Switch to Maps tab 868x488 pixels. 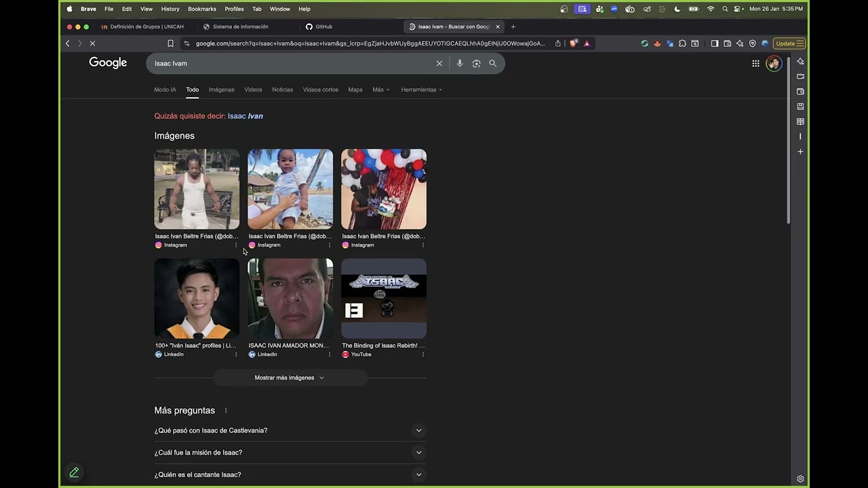[x=355, y=89]
